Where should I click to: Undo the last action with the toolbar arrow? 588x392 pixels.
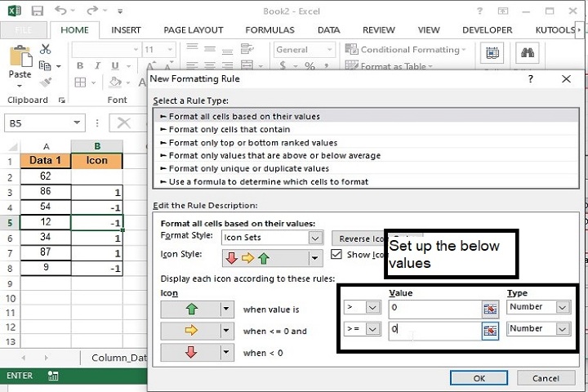60,10
